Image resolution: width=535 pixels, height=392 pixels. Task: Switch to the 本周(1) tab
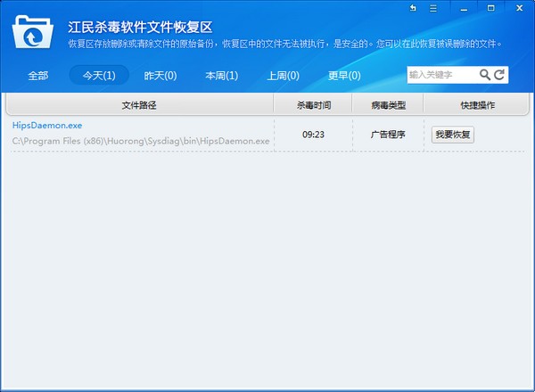(221, 76)
